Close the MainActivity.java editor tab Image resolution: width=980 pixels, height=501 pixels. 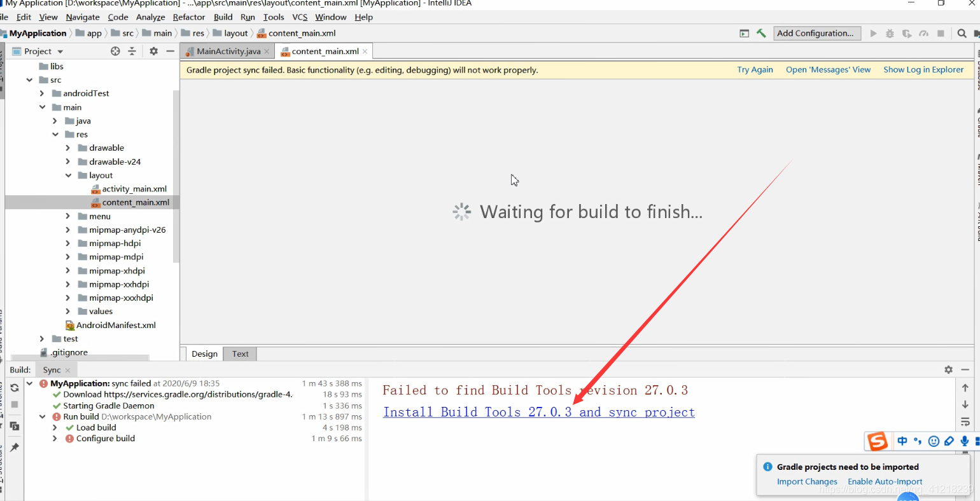click(267, 51)
